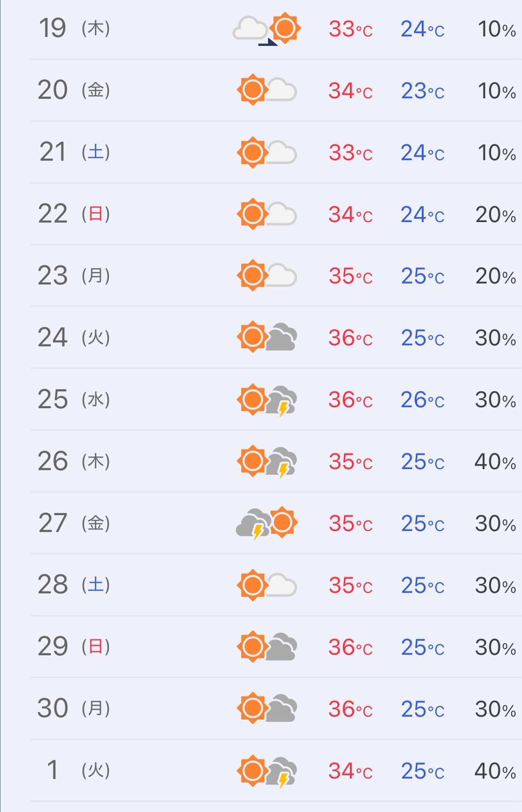Click the 34°C high on the 1 (火) row
Screen dimensions: 522x812
click(350, 771)
